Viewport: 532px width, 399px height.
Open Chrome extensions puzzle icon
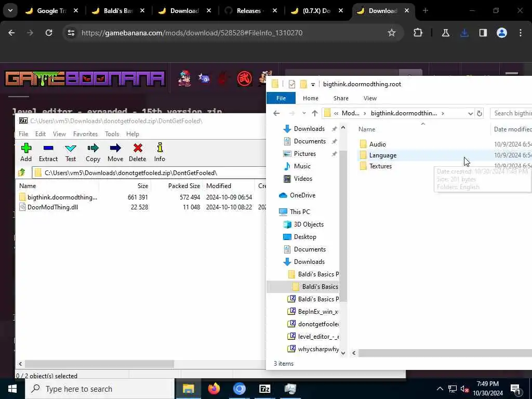(418, 33)
